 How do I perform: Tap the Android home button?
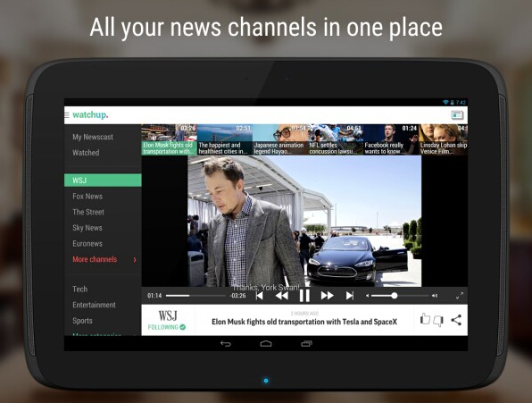coord(266,344)
